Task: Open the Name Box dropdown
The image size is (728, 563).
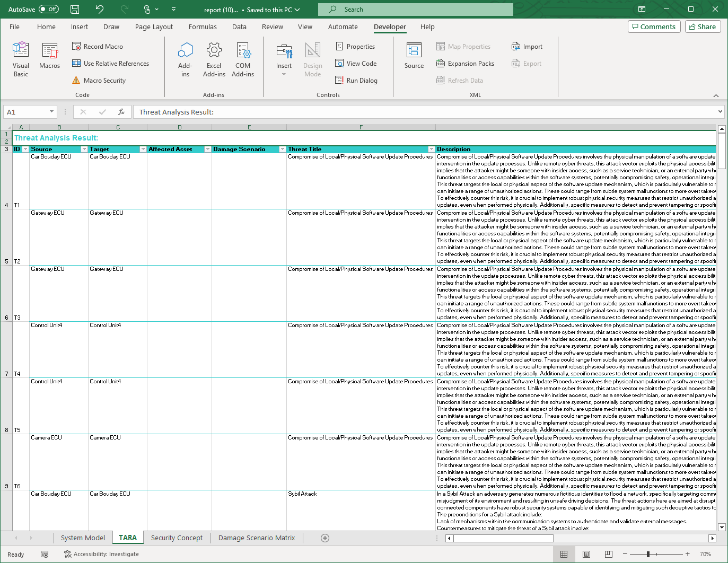Action: coord(51,112)
